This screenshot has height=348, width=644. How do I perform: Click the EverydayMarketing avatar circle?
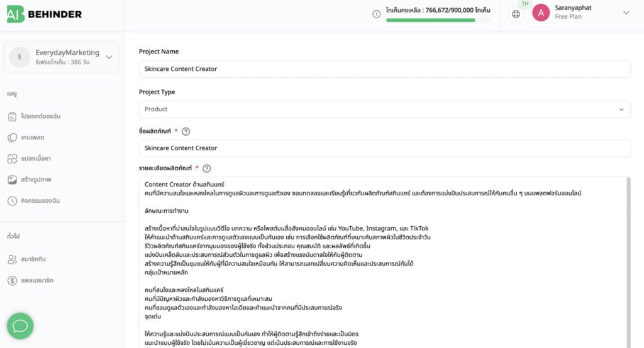coord(19,57)
